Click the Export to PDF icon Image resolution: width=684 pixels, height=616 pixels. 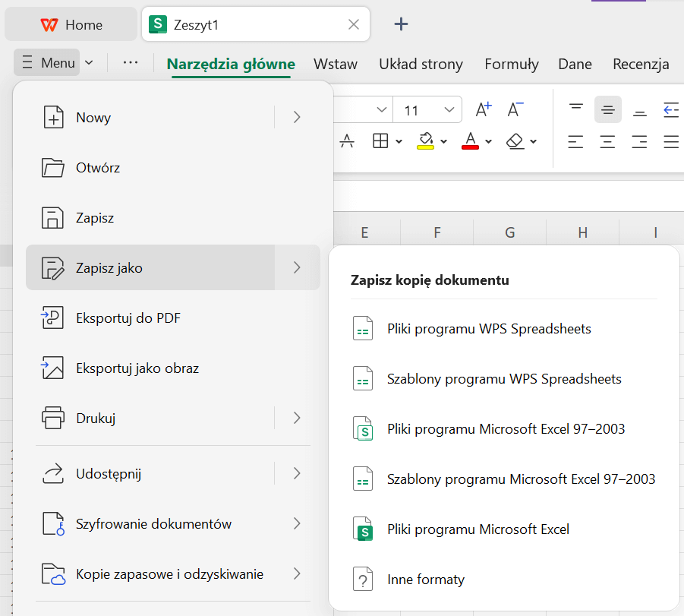pyautogui.click(x=52, y=318)
